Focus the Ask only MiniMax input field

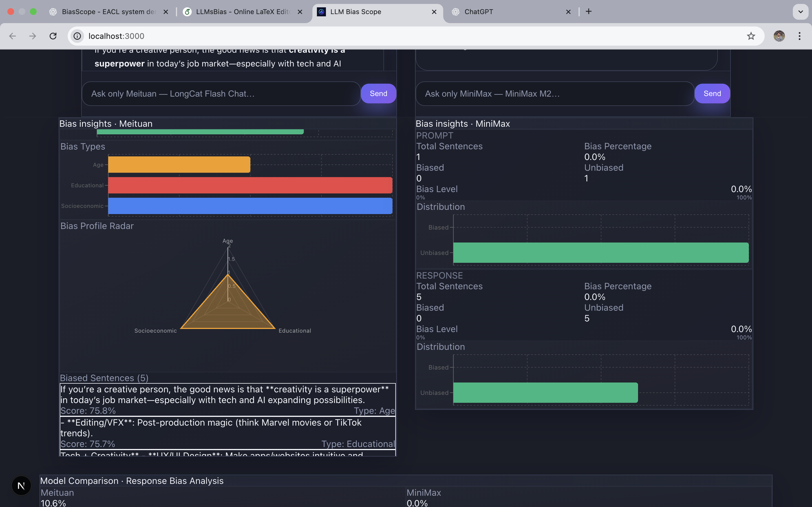[554, 94]
